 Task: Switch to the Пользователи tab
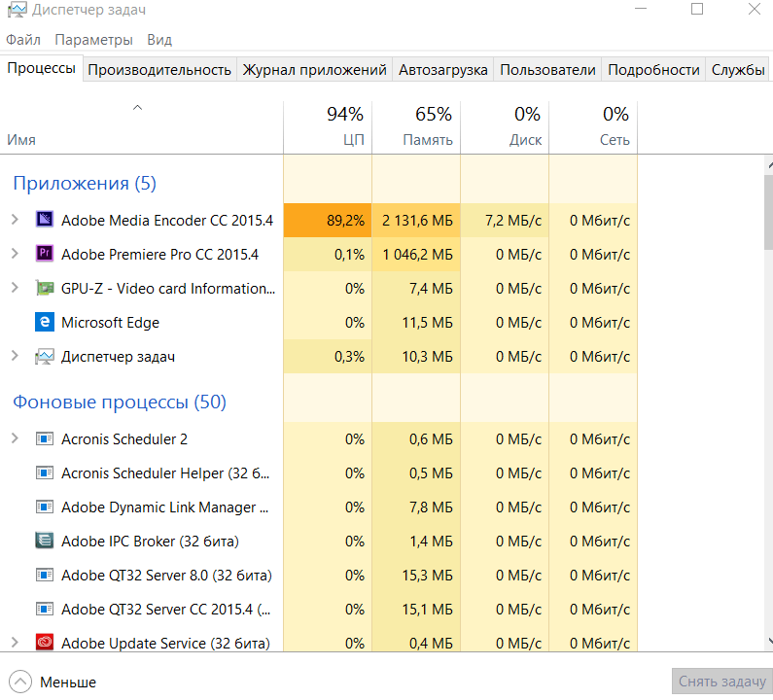[x=547, y=69]
